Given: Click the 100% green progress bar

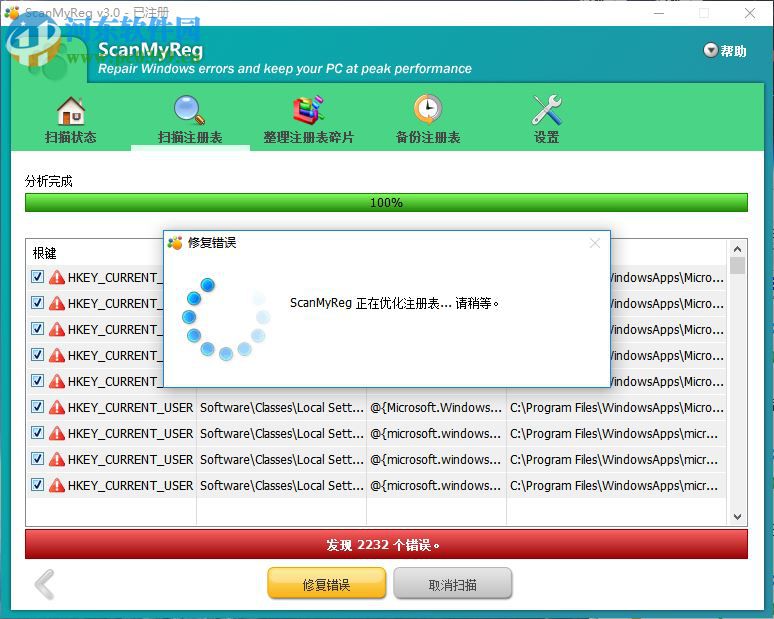Looking at the screenshot, I should point(387,202).
